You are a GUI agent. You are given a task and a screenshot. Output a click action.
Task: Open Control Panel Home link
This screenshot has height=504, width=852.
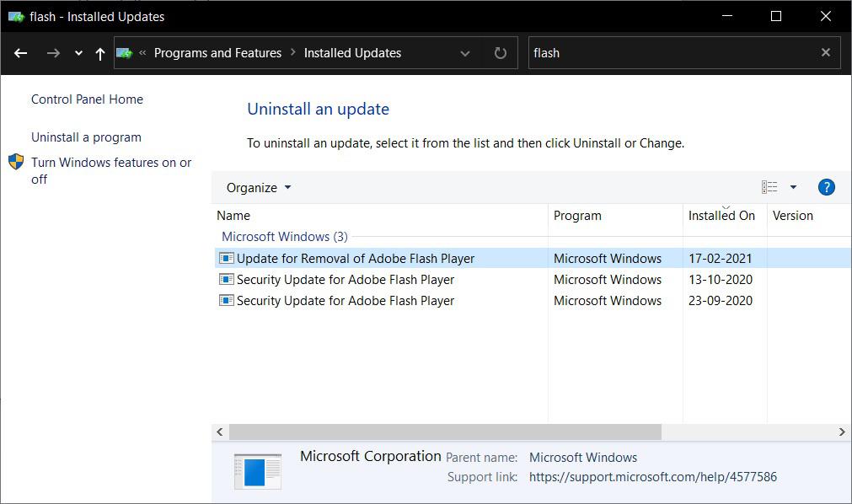pyautogui.click(x=87, y=99)
